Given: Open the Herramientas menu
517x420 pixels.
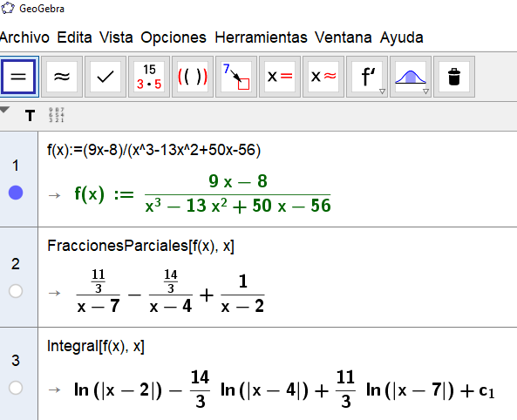Looking at the screenshot, I should (261, 37).
